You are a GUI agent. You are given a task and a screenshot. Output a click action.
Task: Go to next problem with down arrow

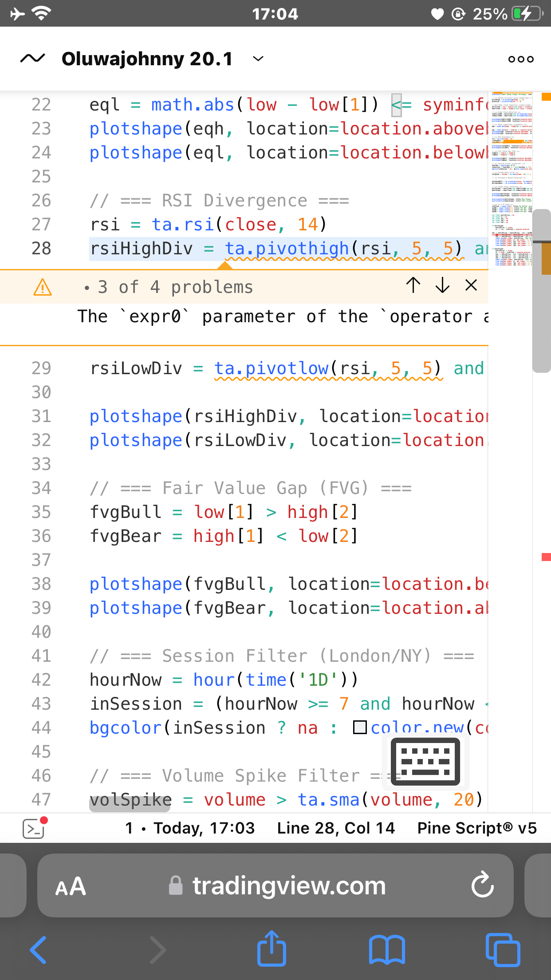(x=442, y=285)
